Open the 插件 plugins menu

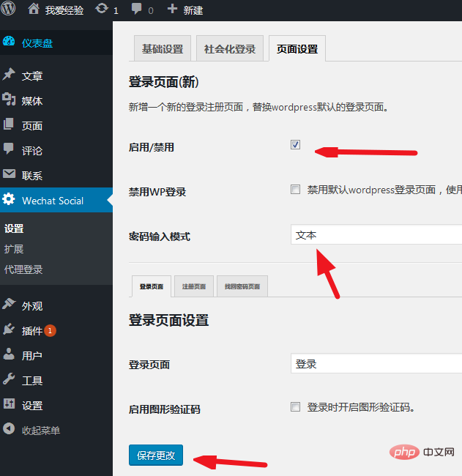point(32,331)
